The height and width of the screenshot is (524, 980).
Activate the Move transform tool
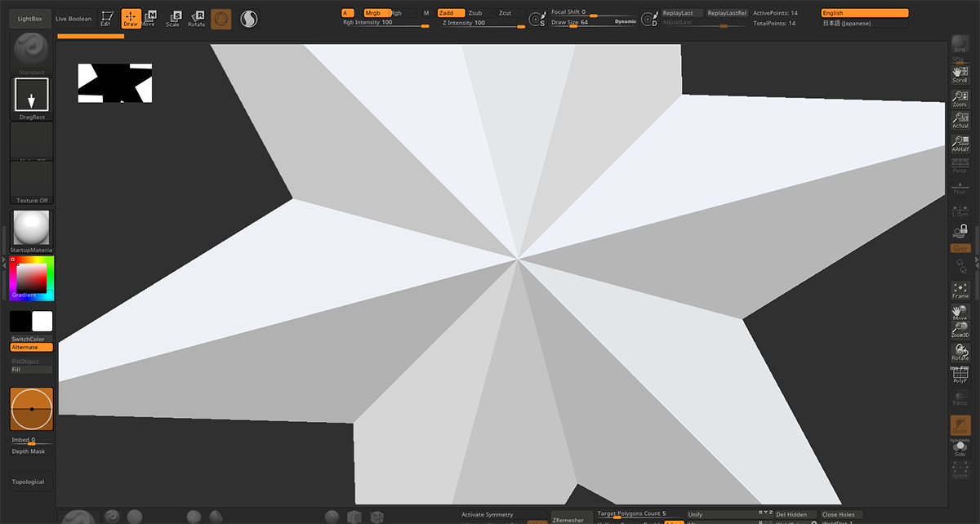[149, 19]
